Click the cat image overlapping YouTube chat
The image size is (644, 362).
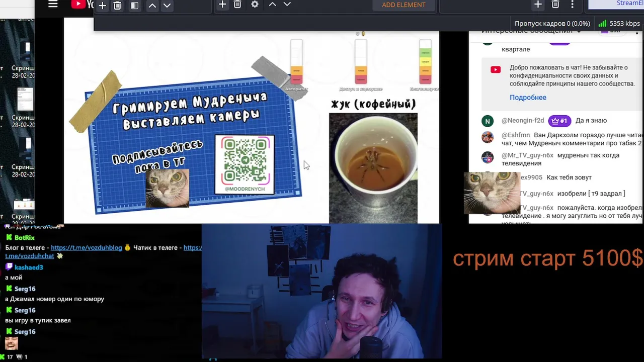coord(492,193)
